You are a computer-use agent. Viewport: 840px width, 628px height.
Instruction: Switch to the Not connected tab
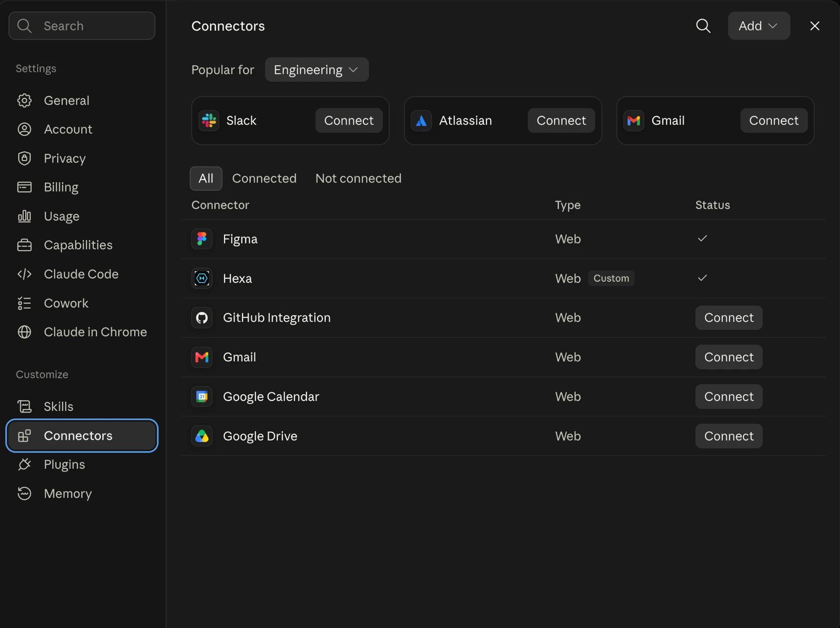[358, 178]
